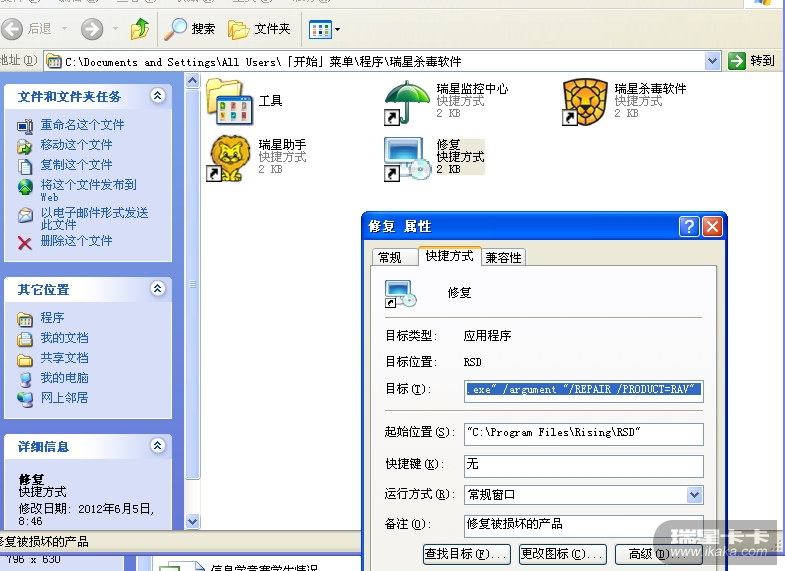
Task: Click the 备注 comment field
Action: point(584,525)
